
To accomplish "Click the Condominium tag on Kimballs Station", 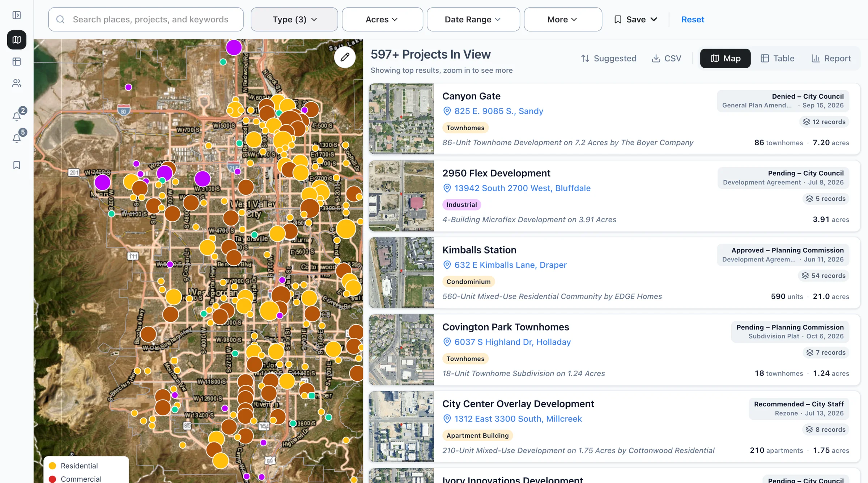I will [468, 282].
